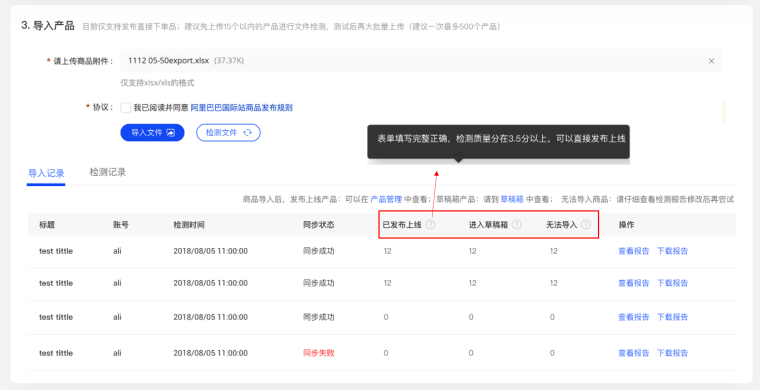Click the uploaded file name 1112 05-50export.xlsx
The width and height of the screenshot is (760, 390).
tap(168, 61)
